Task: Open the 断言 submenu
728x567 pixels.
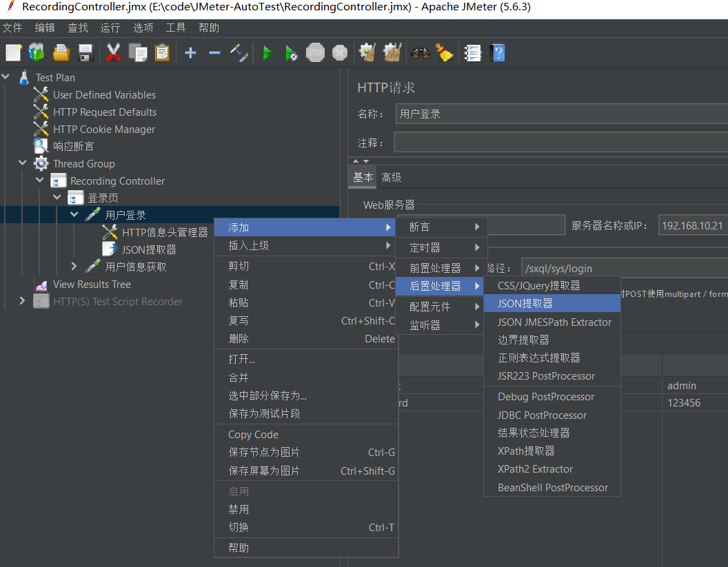Action: [x=441, y=227]
